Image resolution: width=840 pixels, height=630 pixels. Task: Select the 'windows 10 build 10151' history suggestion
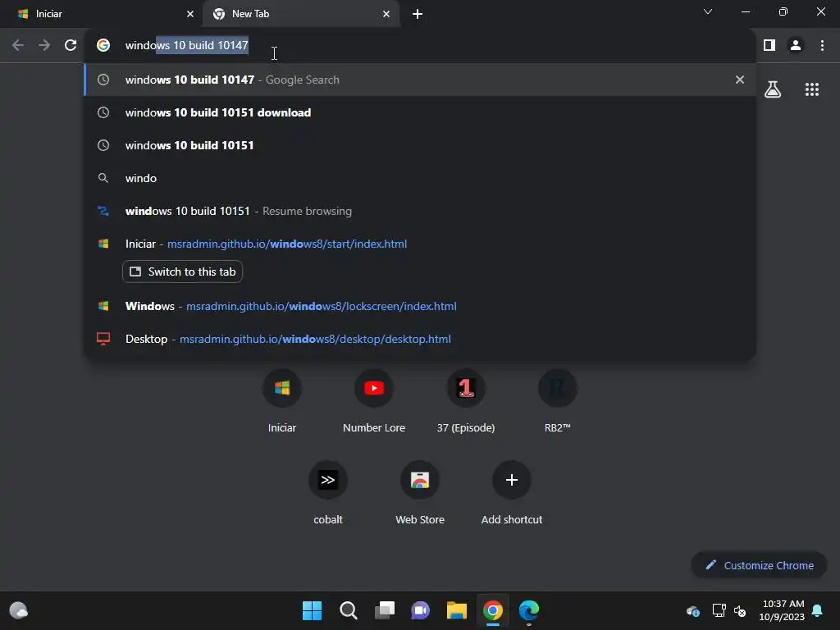(420, 145)
